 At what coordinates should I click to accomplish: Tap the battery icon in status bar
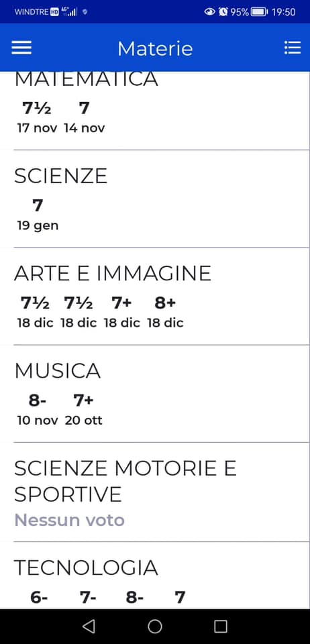point(259,12)
